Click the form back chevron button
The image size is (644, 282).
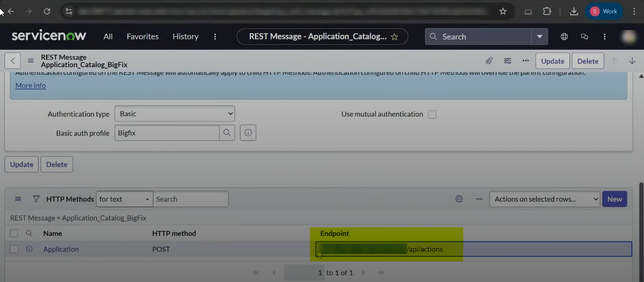[x=13, y=61]
